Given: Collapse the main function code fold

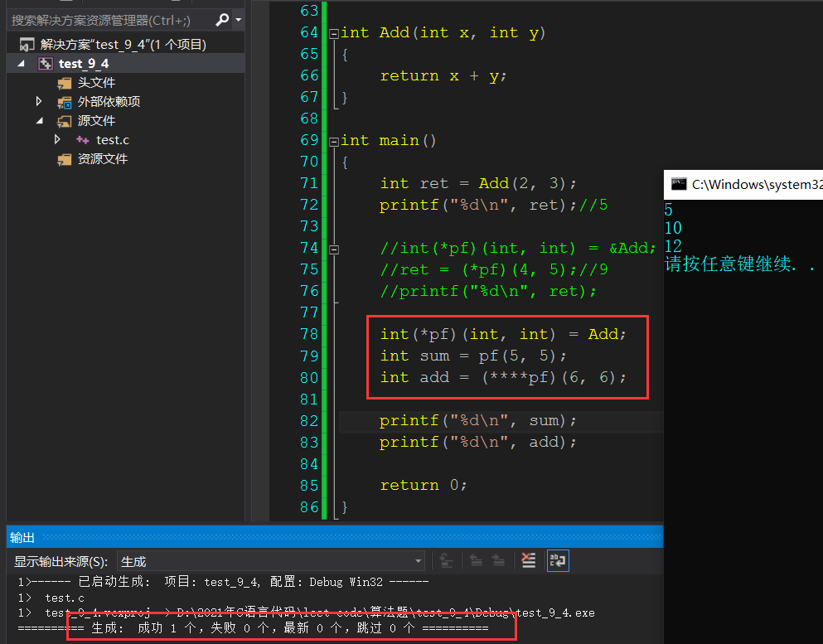Looking at the screenshot, I should [x=334, y=142].
